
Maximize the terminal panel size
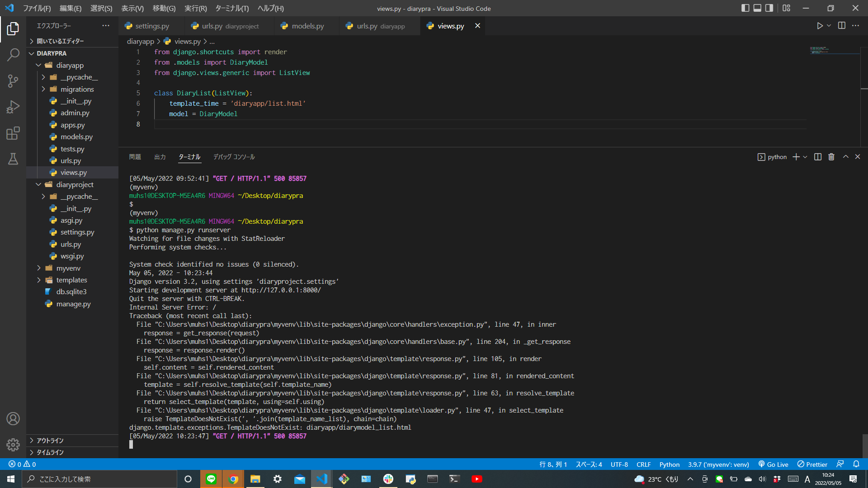pyautogui.click(x=846, y=157)
